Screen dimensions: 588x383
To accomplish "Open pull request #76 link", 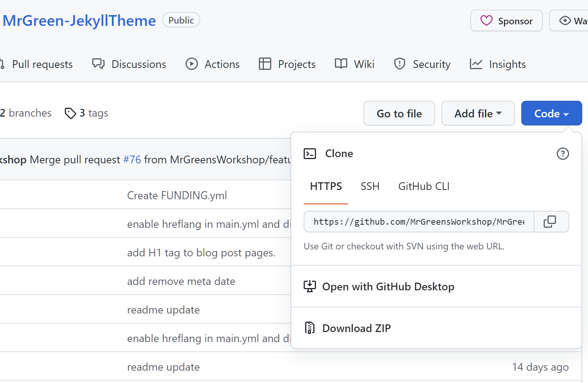I will 132,159.
